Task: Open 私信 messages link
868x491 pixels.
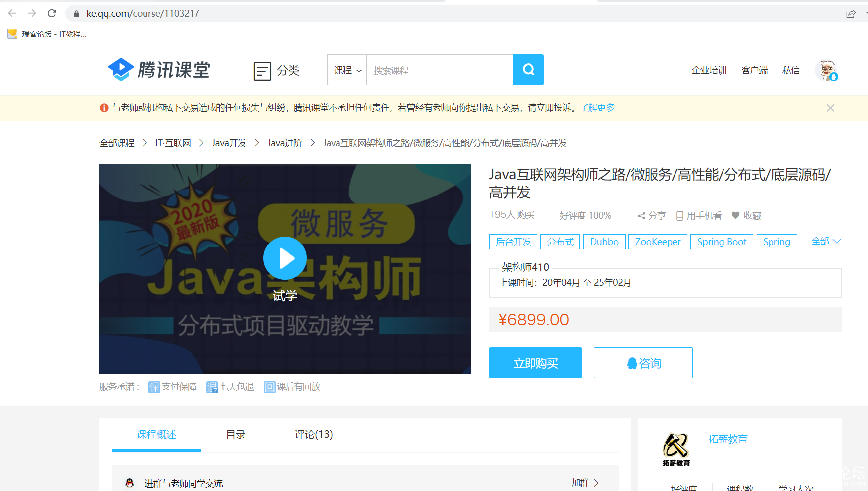Action: coord(791,70)
